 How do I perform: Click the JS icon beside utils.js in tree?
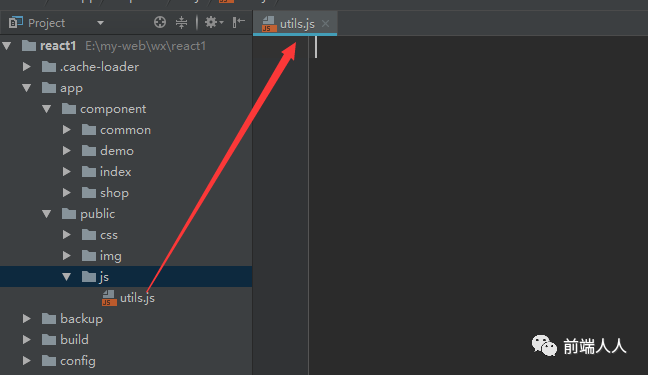(109, 298)
